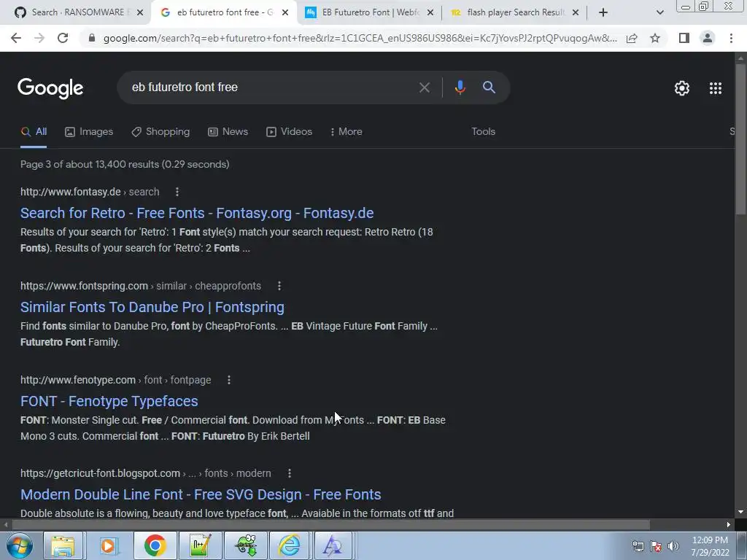Viewport: 747px width, 560px height.
Task: Open options for fontspring.com result
Action: point(279,286)
